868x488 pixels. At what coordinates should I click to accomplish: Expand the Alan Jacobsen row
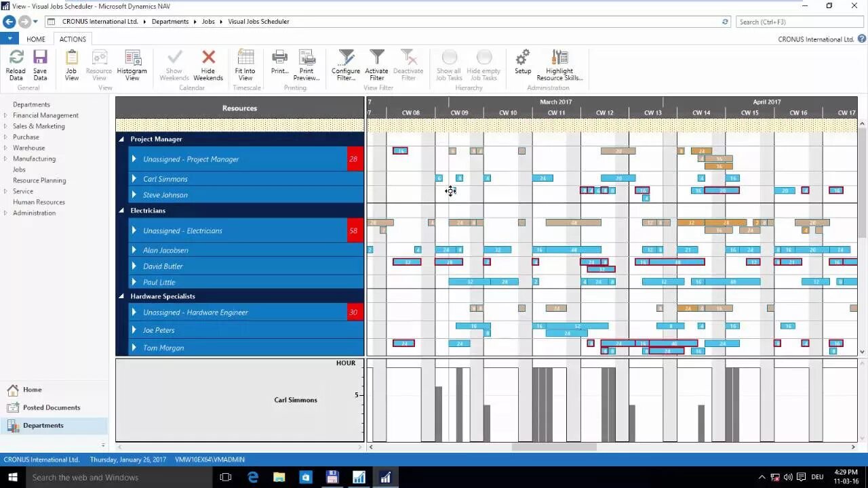point(134,250)
